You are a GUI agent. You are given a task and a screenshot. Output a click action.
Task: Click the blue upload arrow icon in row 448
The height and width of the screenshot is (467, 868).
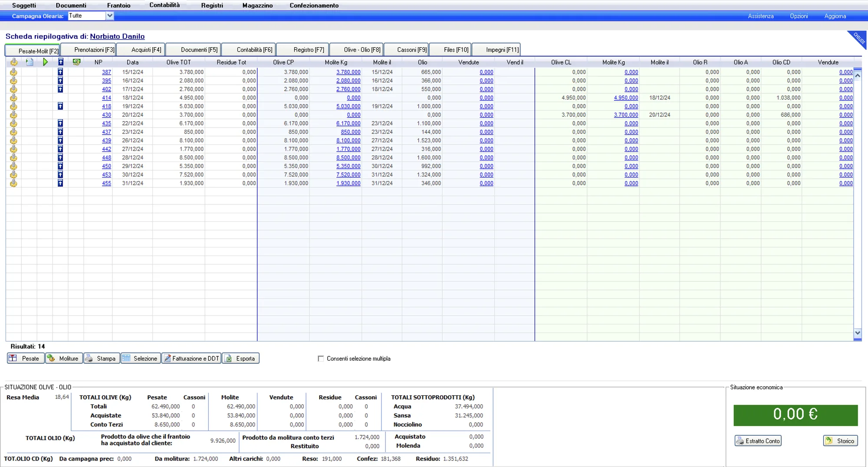coord(60,158)
